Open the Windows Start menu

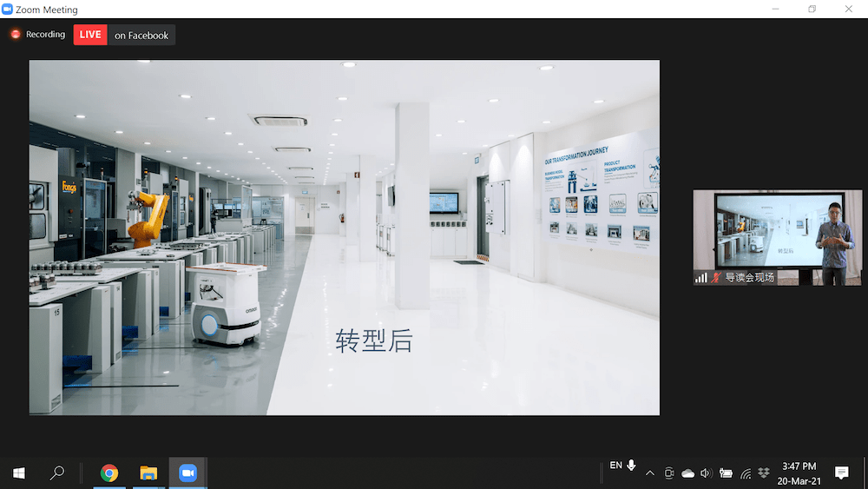pyautogui.click(x=18, y=473)
